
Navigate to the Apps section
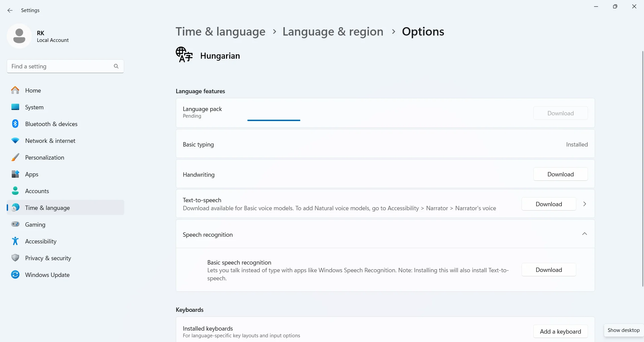click(x=65, y=174)
